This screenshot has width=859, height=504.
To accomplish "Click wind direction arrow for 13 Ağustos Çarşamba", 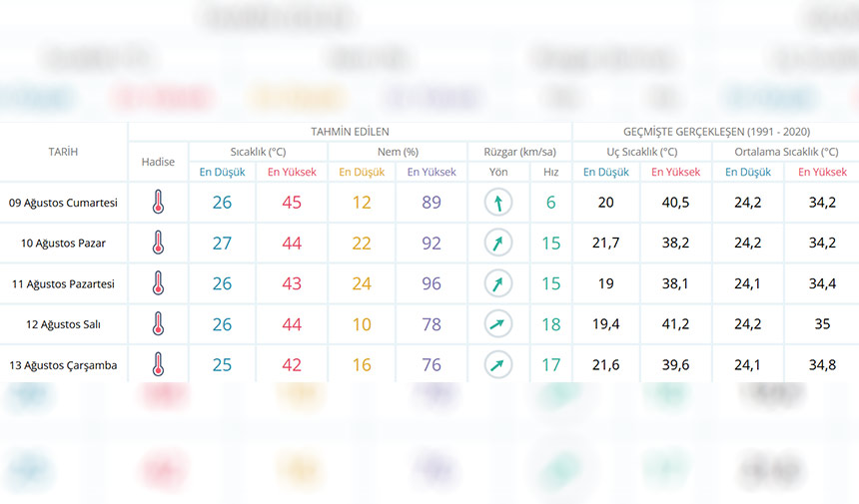I will tap(497, 365).
